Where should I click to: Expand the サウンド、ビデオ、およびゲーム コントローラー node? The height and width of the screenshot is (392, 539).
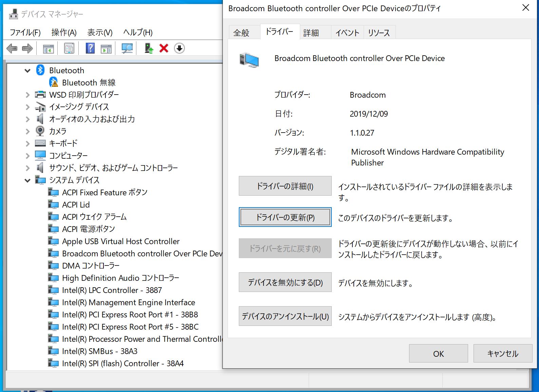(x=27, y=168)
